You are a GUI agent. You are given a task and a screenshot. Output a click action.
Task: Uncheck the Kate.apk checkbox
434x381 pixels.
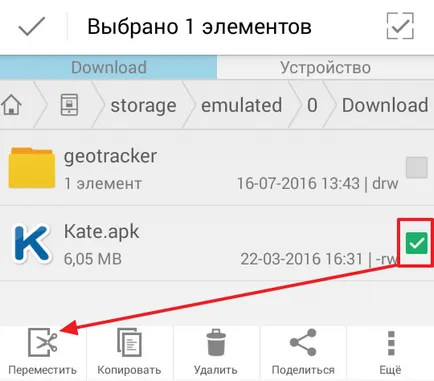417,243
